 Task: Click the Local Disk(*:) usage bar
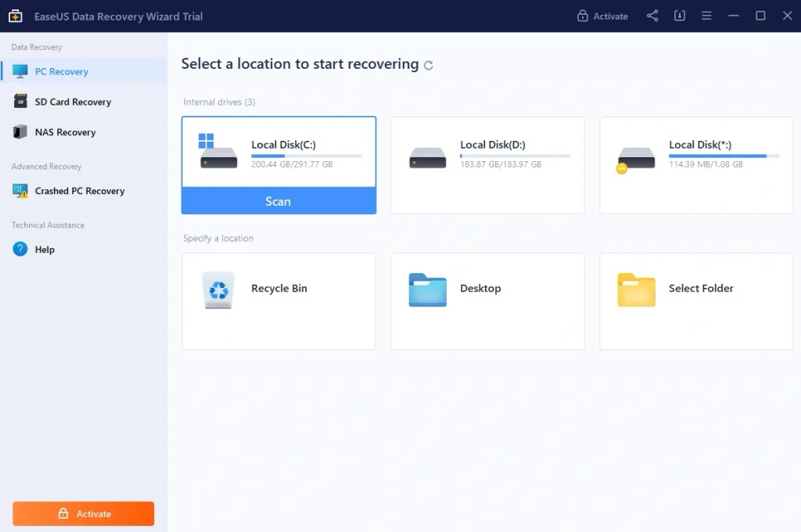pyautogui.click(x=724, y=156)
